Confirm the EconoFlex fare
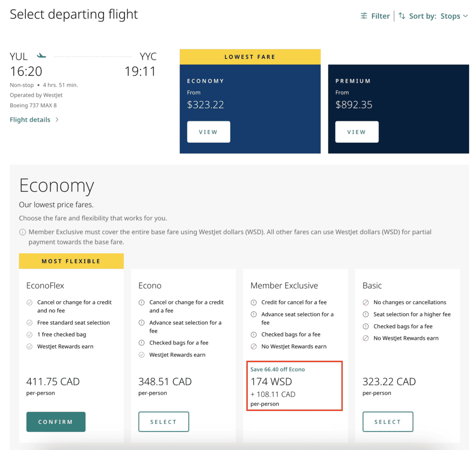 [56, 422]
